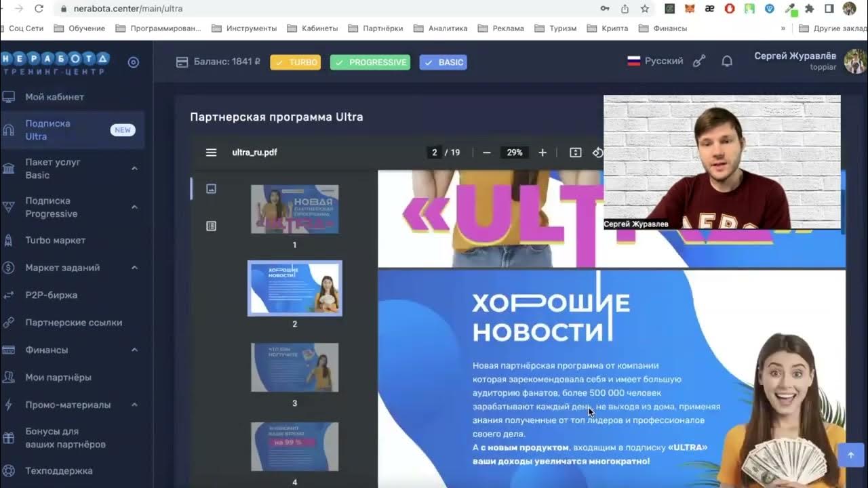Click the ultra_ru.pdf file name
Image resolution: width=868 pixels, height=488 pixels.
[254, 152]
